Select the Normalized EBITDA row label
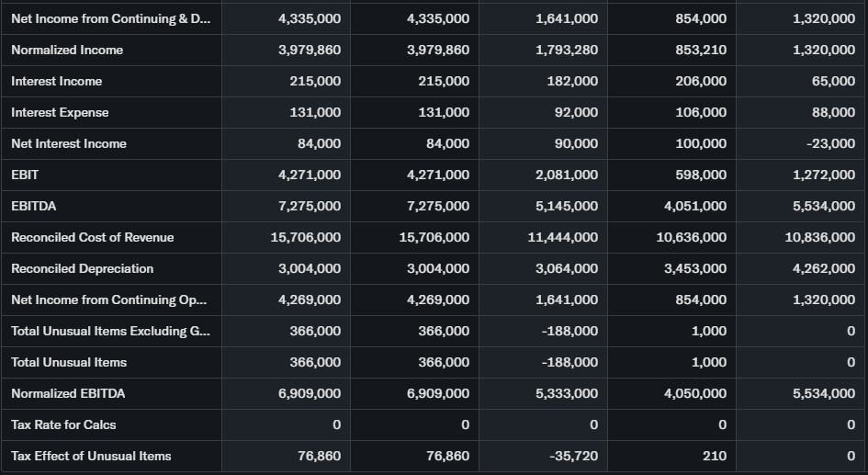Image resolution: width=868 pixels, height=475 pixels. pos(68,393)
